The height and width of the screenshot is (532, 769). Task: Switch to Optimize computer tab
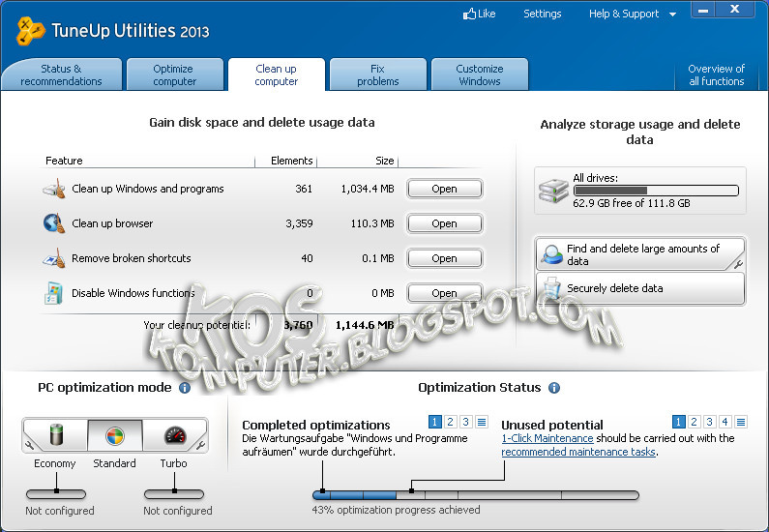point(174,74)
